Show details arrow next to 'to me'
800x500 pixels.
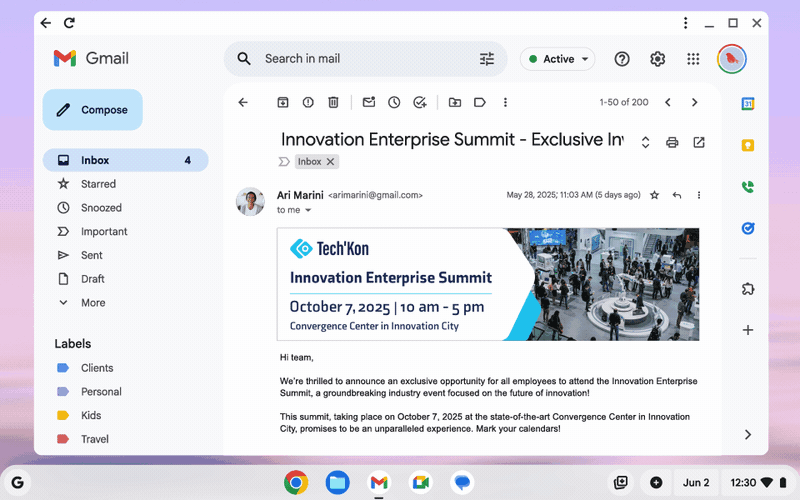pos(308,210)
